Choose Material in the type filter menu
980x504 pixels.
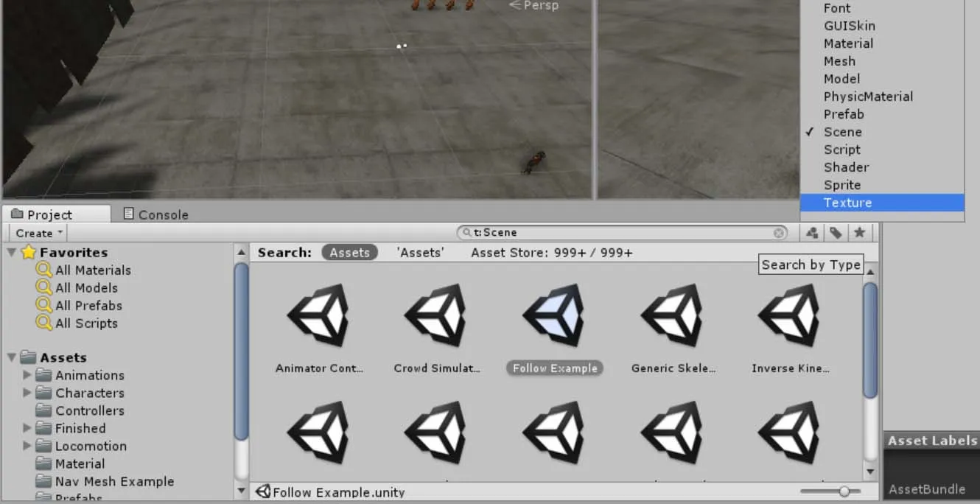coord(882,43)
